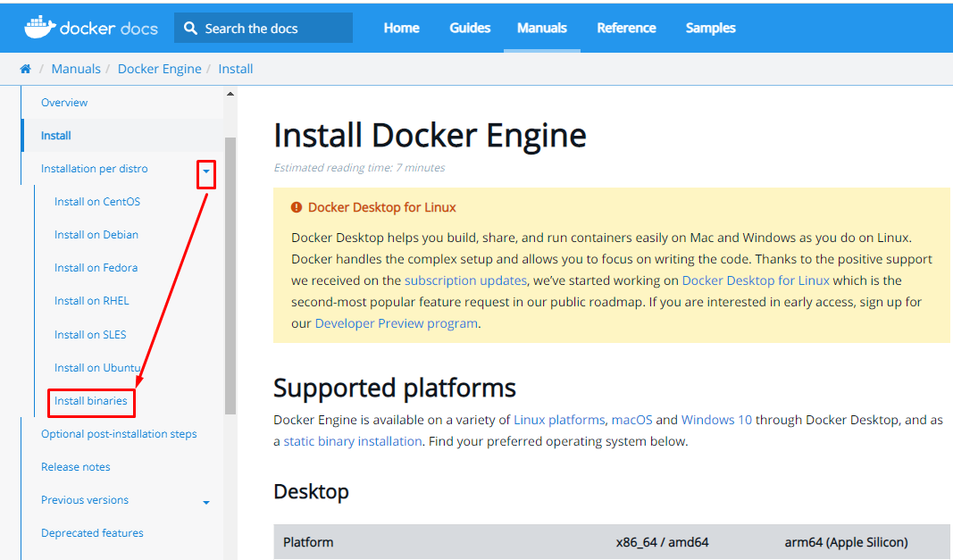Open the Guides section
This screenshot has width=953, height=560.
pos(470,28)
